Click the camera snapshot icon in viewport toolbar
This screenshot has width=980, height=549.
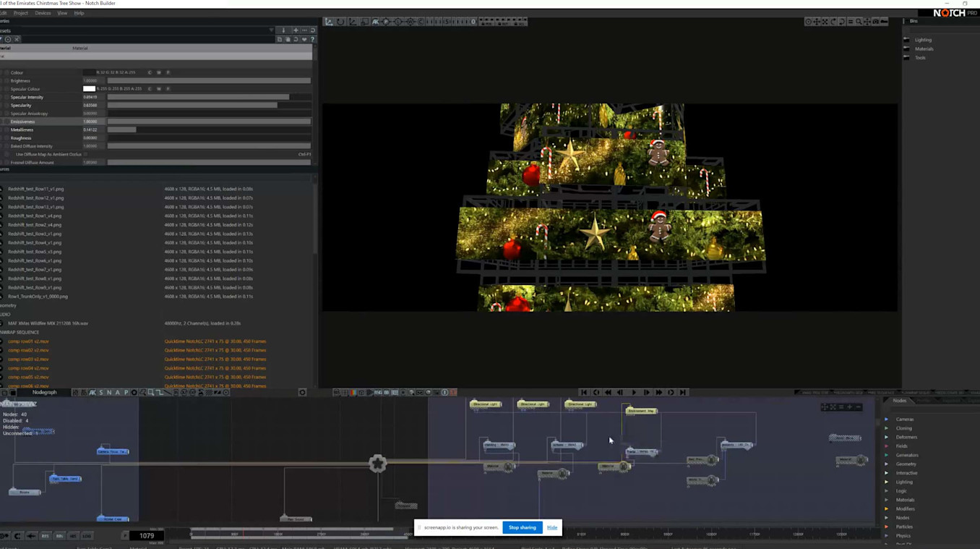875,22
